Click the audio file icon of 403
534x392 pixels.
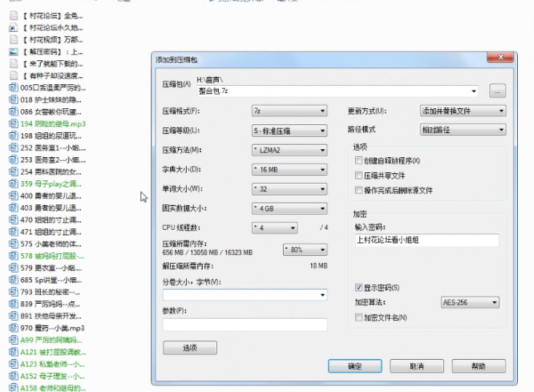click(13, 208)
